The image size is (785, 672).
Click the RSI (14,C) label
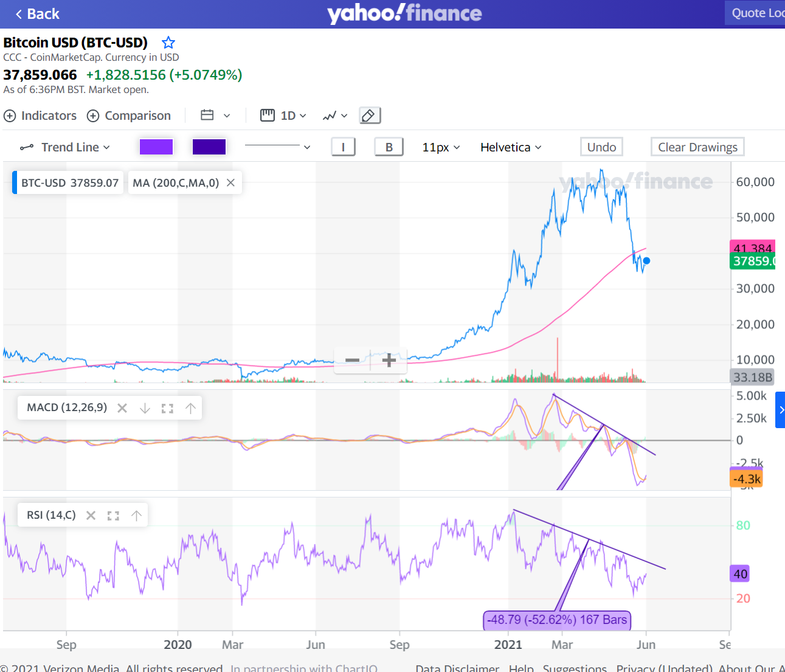click(x=51, y=515)
